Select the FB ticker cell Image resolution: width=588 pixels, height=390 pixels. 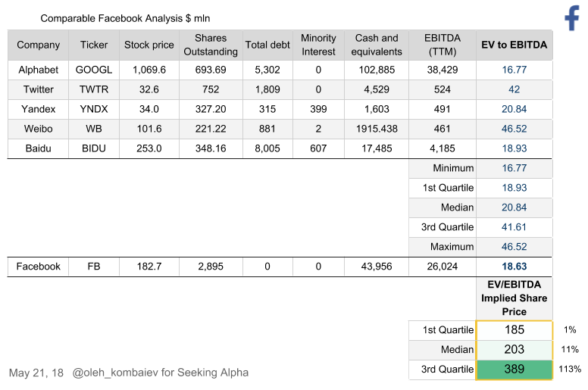pyautogui.click(x=94, y=267)
